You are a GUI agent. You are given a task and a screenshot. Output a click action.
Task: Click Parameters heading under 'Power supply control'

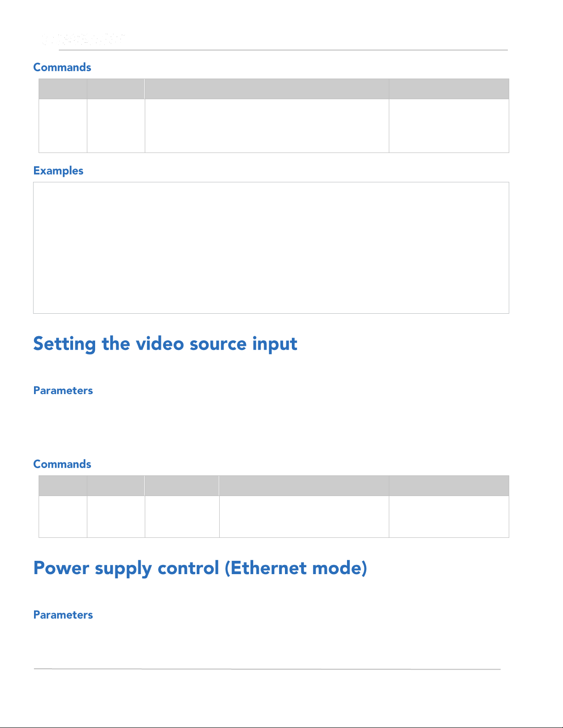[63, 615]
